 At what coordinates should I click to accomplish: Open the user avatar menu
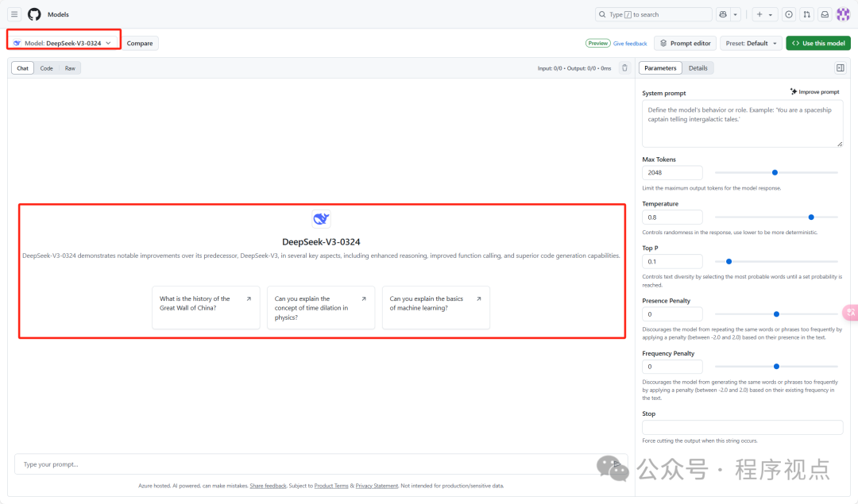click(x=843, y=14)
